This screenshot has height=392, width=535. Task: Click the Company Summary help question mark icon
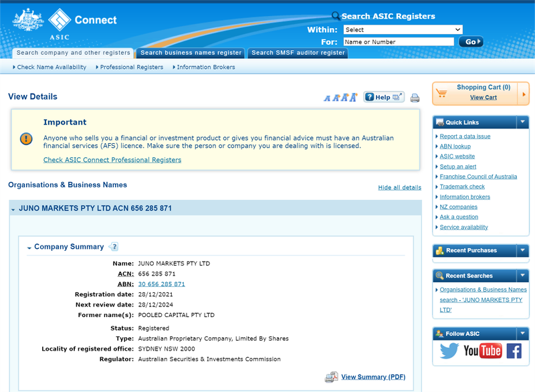[114, 246]
